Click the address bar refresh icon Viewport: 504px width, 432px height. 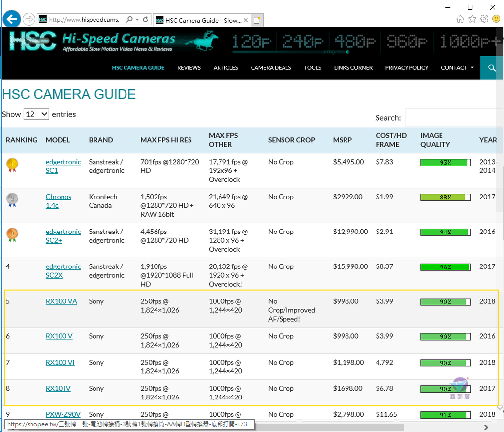point(146,19)
